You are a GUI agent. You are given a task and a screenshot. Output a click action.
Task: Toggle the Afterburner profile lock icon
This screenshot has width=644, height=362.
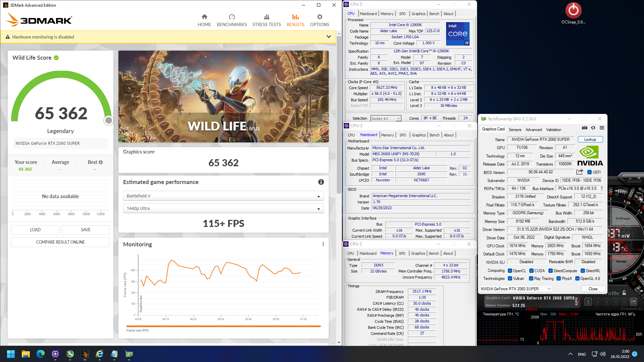coord(624,293)
